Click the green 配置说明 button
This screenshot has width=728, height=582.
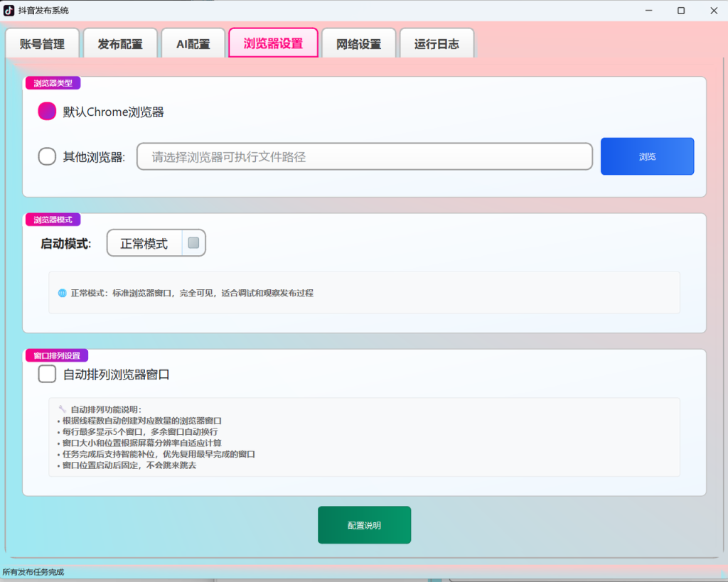pos(365,525)
